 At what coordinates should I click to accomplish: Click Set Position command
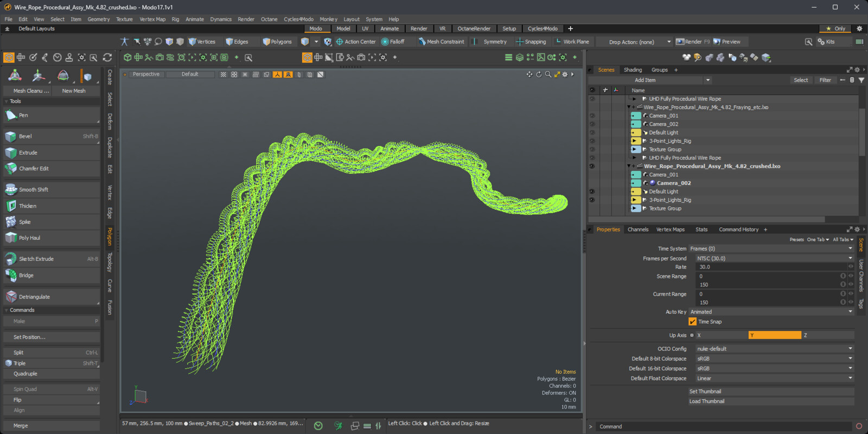click(52, 337)
